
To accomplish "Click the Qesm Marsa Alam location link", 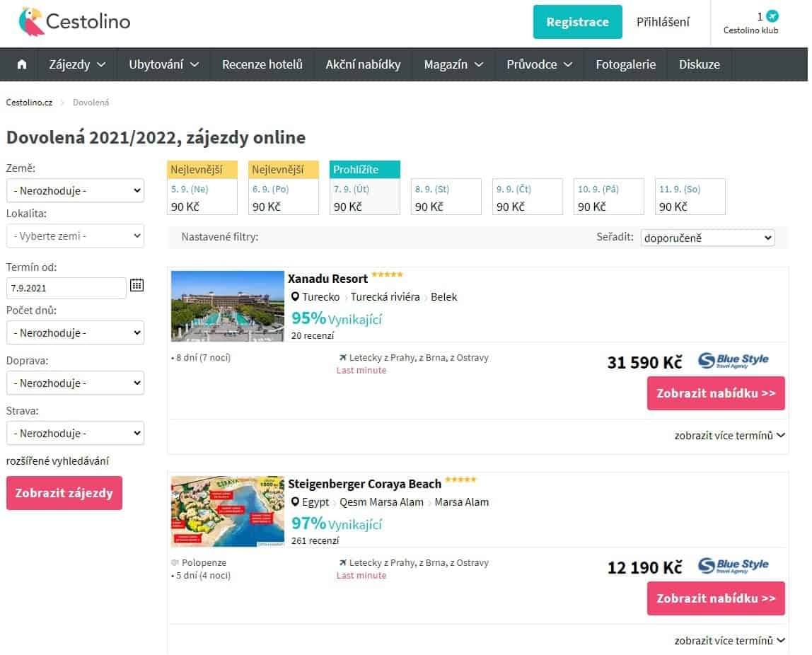I will (x=381, y=502).
